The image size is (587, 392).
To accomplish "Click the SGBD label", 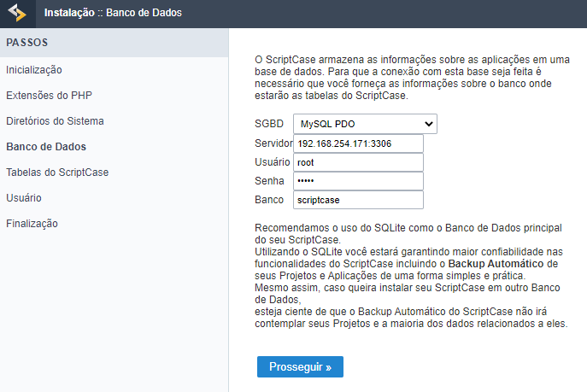I will (269, 124).
